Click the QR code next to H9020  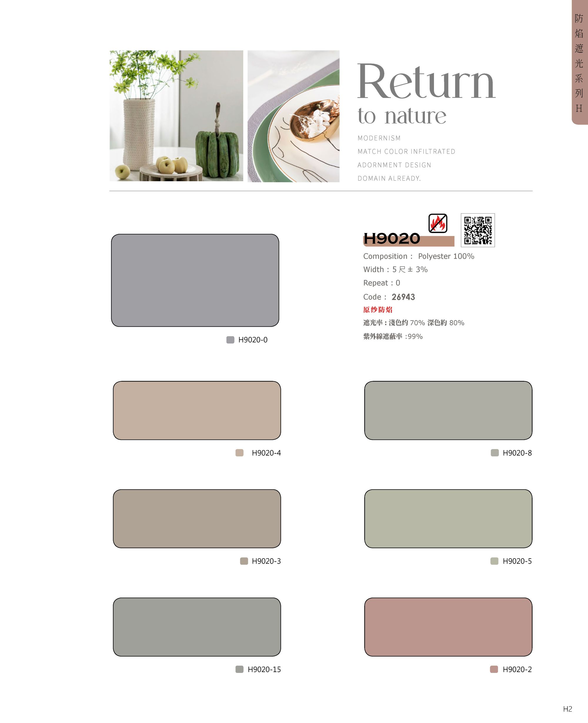click(x=477, y=230)
